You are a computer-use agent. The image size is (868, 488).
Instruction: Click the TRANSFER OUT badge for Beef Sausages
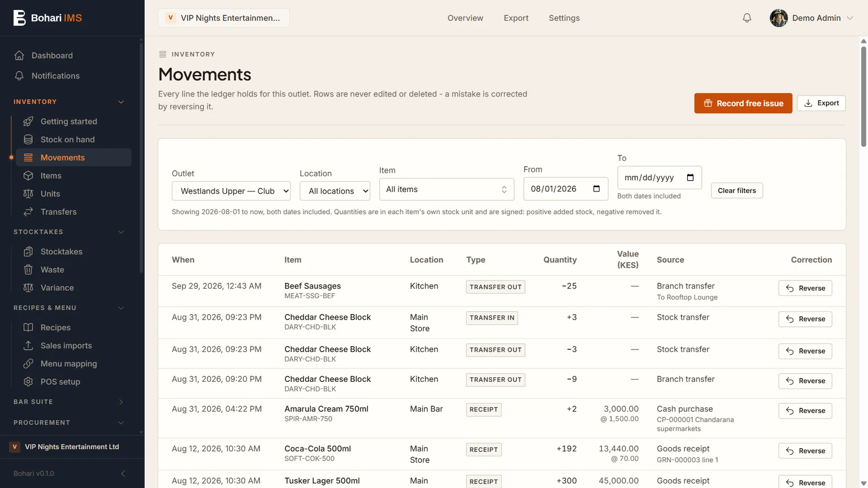point(496,287)
